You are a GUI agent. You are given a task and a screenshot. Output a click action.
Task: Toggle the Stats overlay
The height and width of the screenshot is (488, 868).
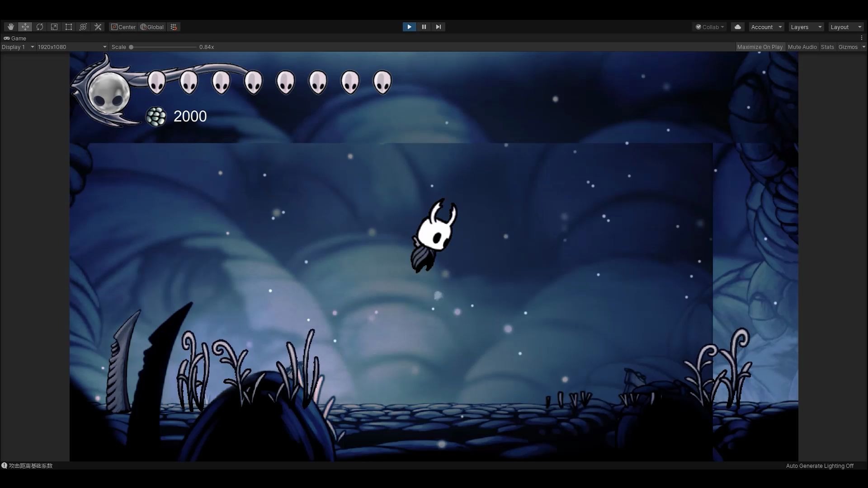click(827, 47)
